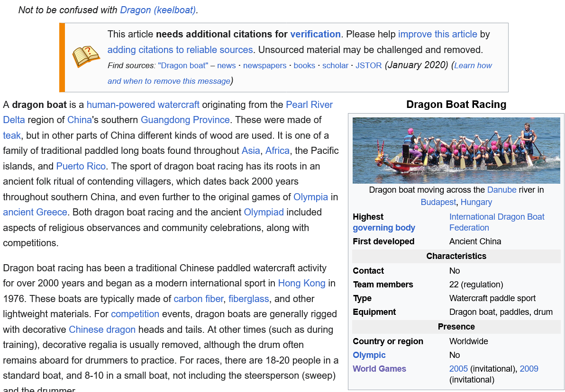Open the Olympiad link
The width and height of the screenshot is (565, 392).
(264, 212)
